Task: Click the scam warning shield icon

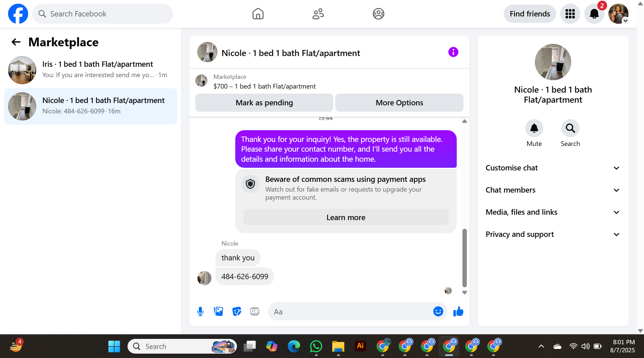Action: (x=250, y=184)
